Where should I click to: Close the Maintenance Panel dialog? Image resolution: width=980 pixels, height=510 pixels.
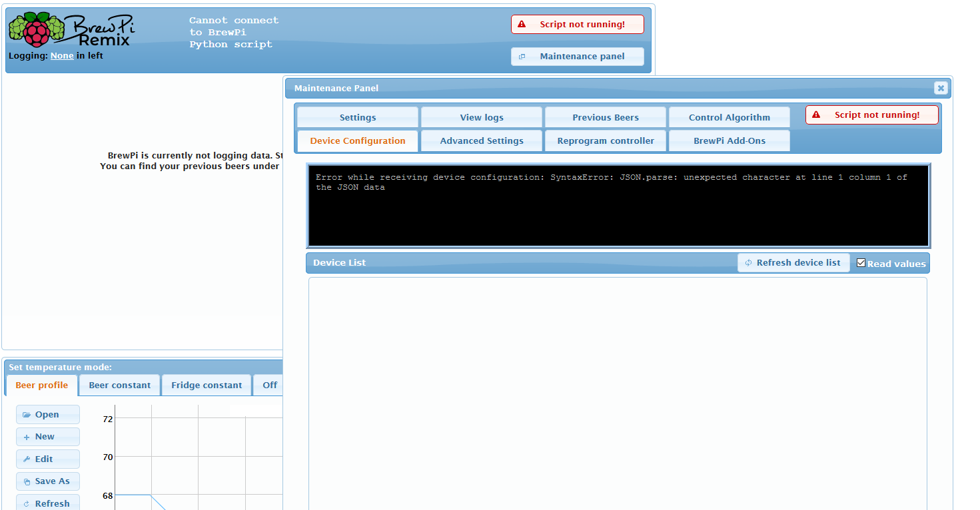[x=940, y=88]
